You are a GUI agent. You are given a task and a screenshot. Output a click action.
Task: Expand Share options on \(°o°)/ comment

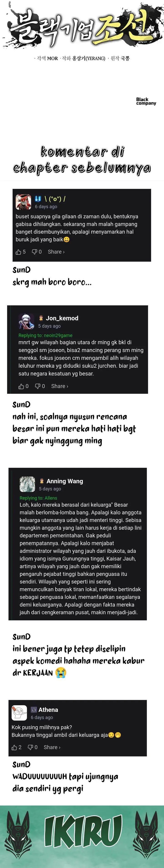point(56,252)
